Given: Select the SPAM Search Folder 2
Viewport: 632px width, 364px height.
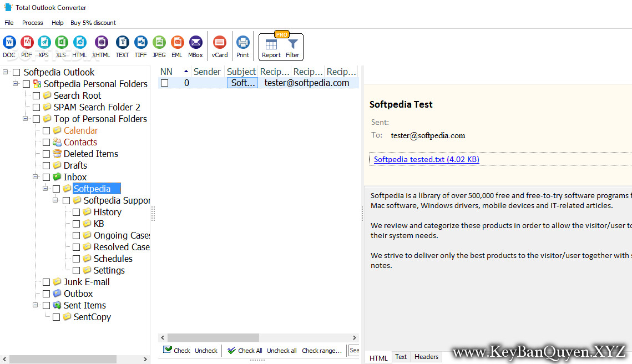Looking at the screenshot, I should pos(97,107).
